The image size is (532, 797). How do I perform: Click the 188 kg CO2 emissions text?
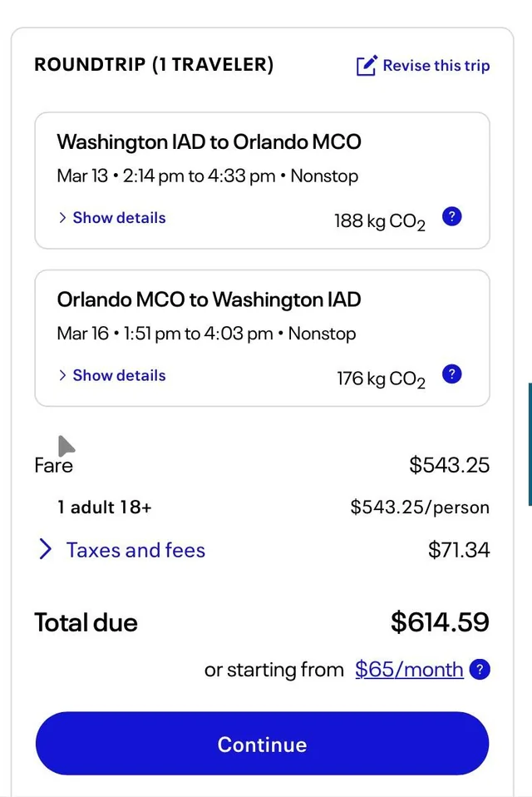coord(379,220)
